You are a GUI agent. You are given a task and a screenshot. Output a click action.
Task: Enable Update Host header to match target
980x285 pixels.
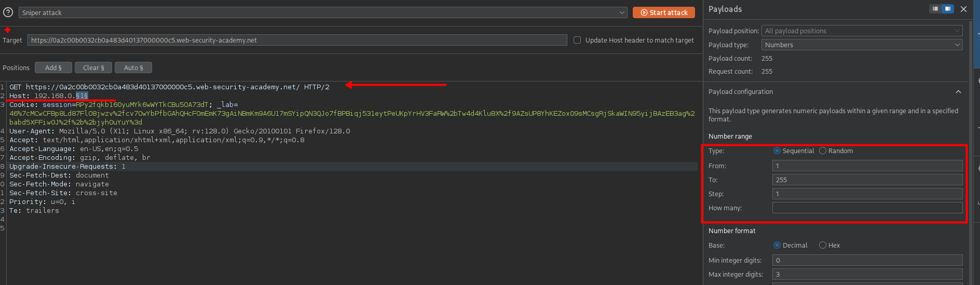577,40
